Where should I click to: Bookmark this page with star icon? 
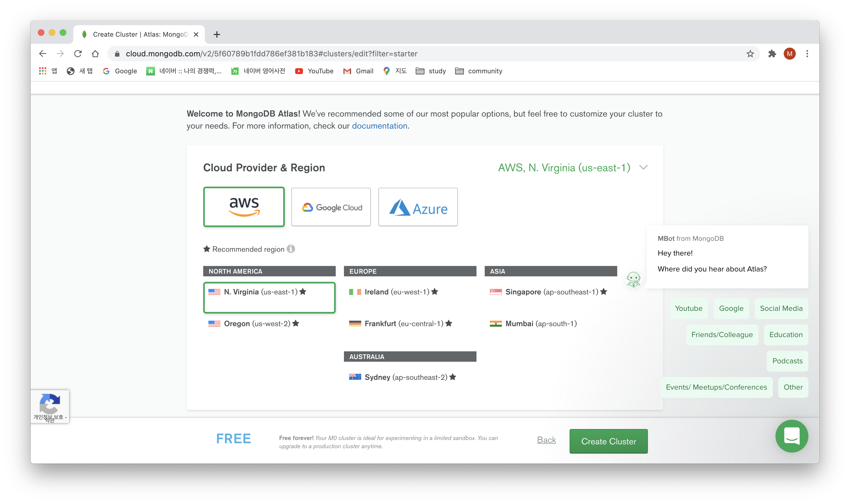click(750, 54)
